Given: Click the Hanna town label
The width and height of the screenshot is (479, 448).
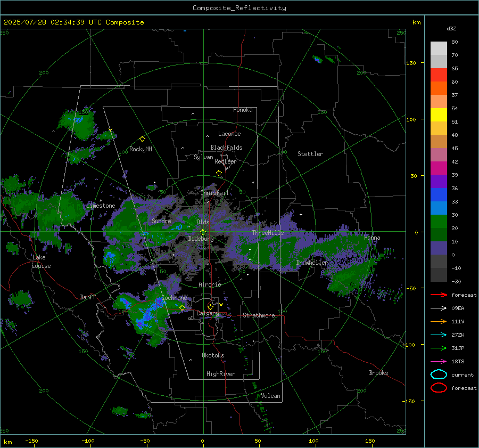Looking at the screenshot, I should click(x=372, y=238).
